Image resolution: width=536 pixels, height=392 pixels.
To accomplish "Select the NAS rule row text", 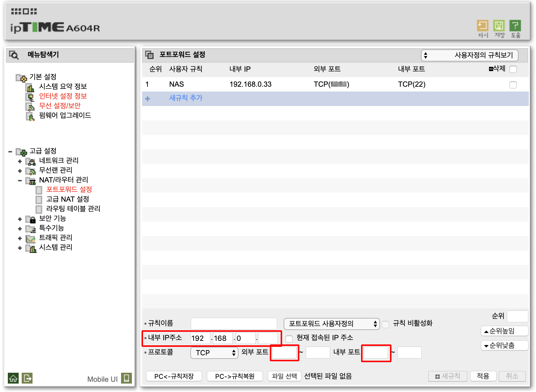I will 176,84.
